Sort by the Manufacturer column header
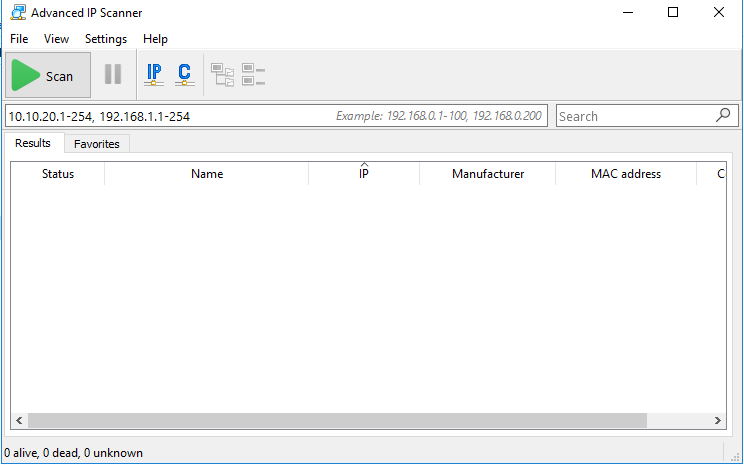 click(488, 174)
